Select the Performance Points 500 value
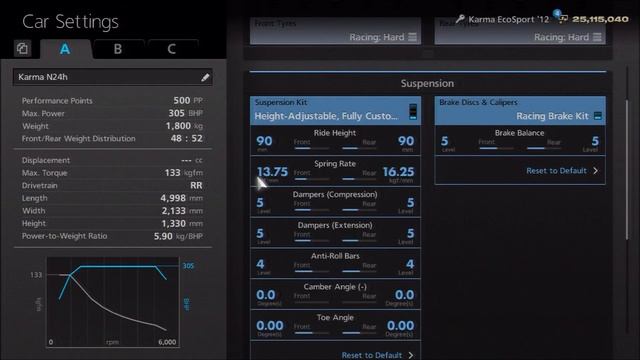This screenshot has height=360, width=640. point(182,100)
